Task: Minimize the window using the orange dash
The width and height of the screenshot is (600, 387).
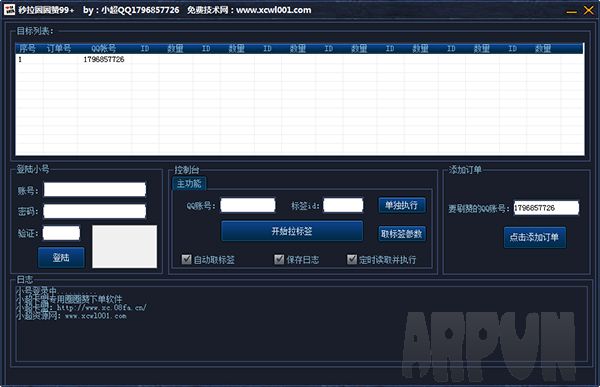Action: tap(571, 12)
